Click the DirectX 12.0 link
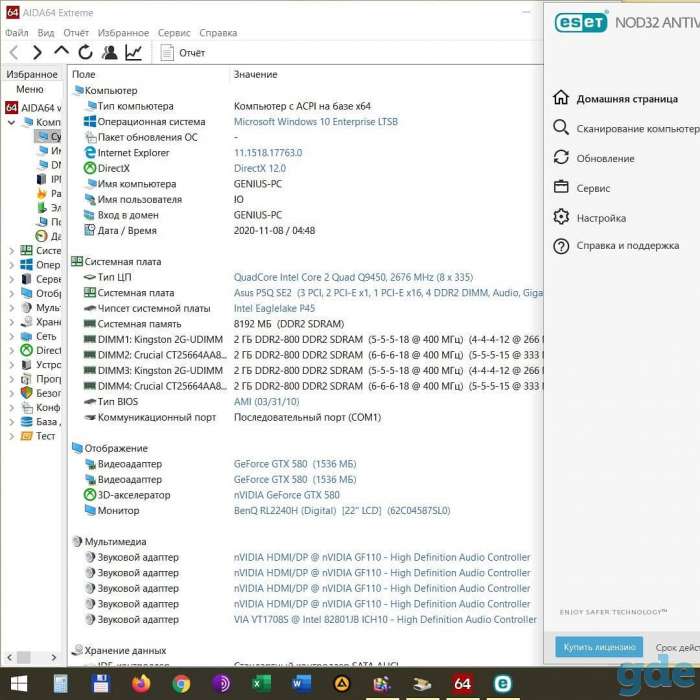The image size is (700, 700). (x=260, y=168)
